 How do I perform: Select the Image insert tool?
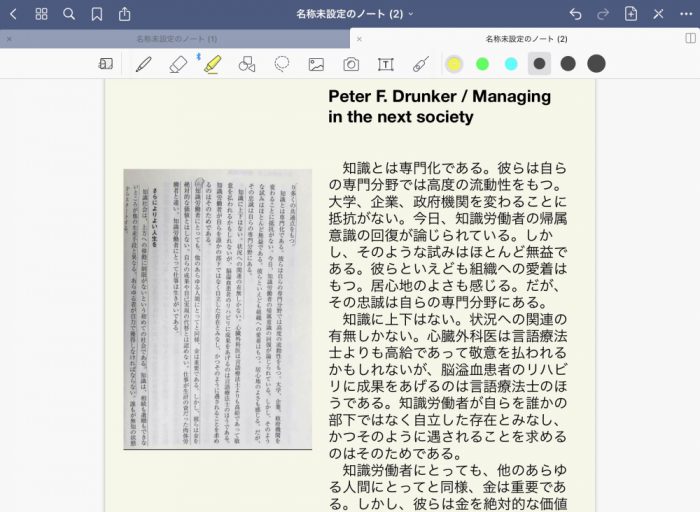316,64
